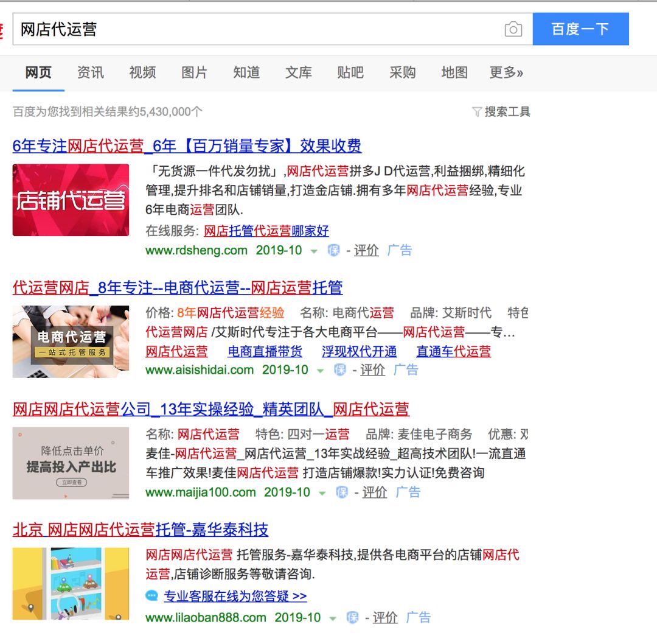
Task: Click the 保 badge icon on lilaoban888.com result
Action: [352, 618]
